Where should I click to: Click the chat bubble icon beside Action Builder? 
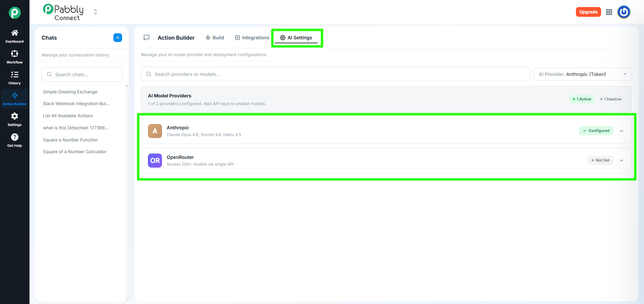(x=147, y=38)
